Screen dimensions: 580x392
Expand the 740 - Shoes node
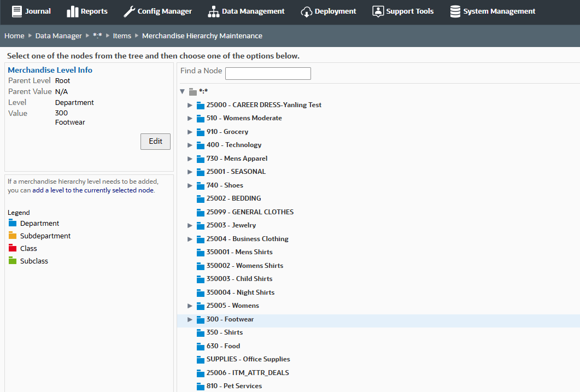190,185
